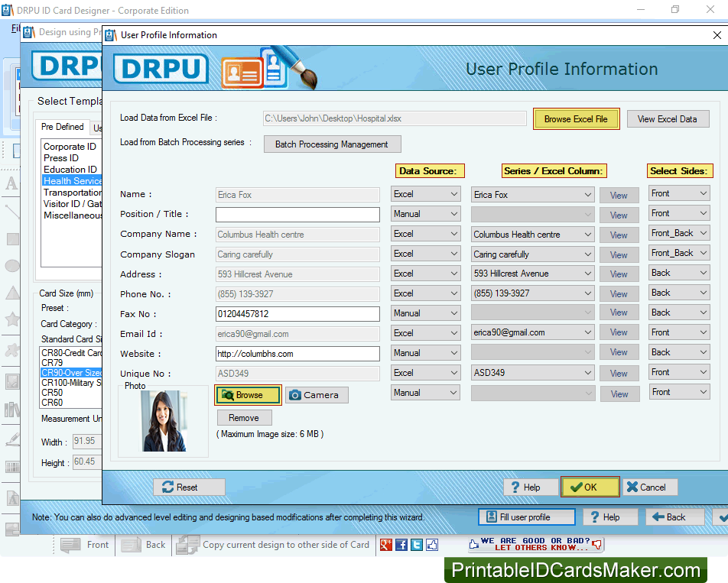
Task: Select the text tool in main window toolbar
Action: point(11,183)
